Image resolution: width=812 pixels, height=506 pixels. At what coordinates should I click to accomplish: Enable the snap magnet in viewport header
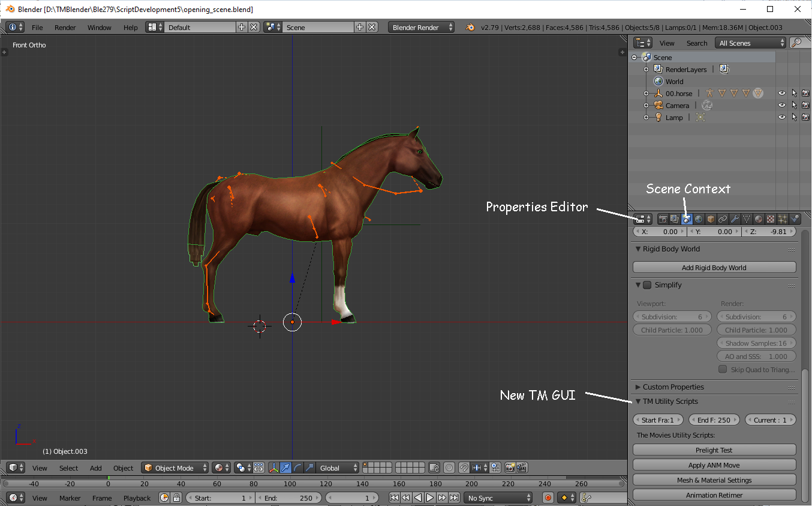pos(464,468)
